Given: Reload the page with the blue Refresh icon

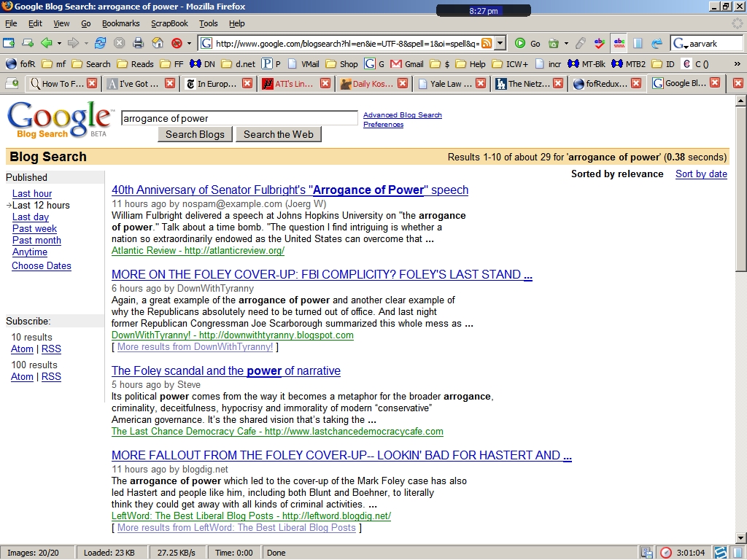Looking at the screenshot, I should click(100, 43).
